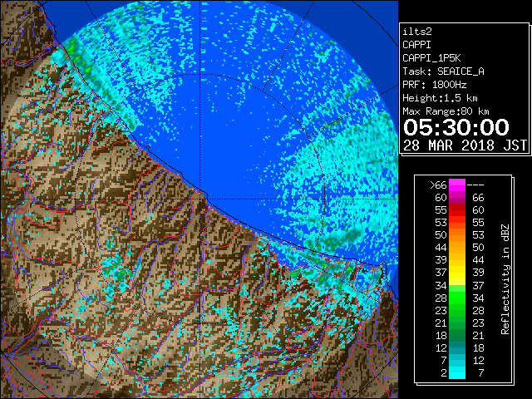Viewport: 532px width, 399px height.
Task: Click the legend value 60 on left
Action: 441,198
